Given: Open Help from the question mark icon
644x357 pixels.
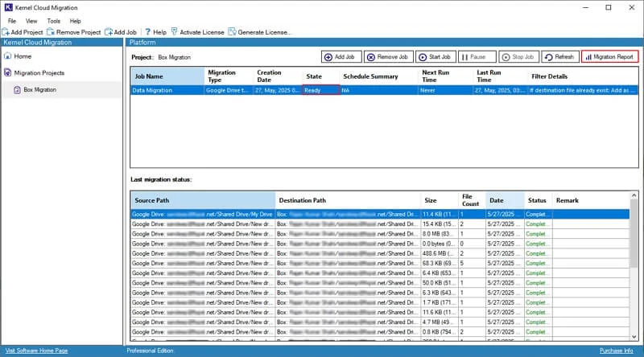Looking at the screenshot, I should (x=148, y=32).
